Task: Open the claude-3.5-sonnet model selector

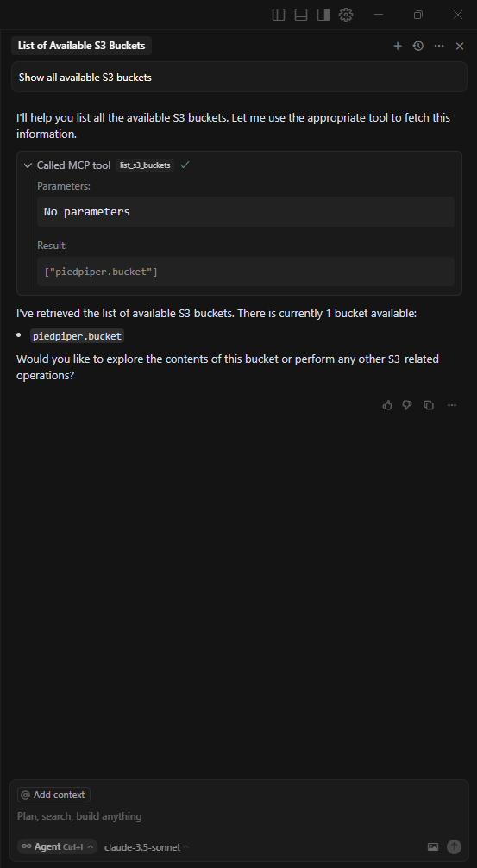Action: 147,847
